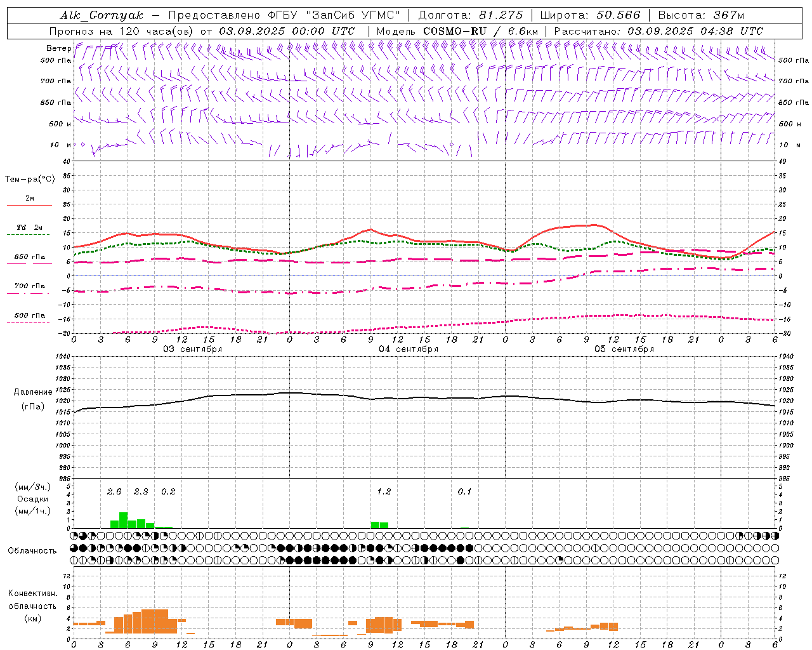The width and height of the screenshot is (812, 650).
Task: Click the forecast text Прогноз на 120 часа(ов)
Action: (122, 31)
